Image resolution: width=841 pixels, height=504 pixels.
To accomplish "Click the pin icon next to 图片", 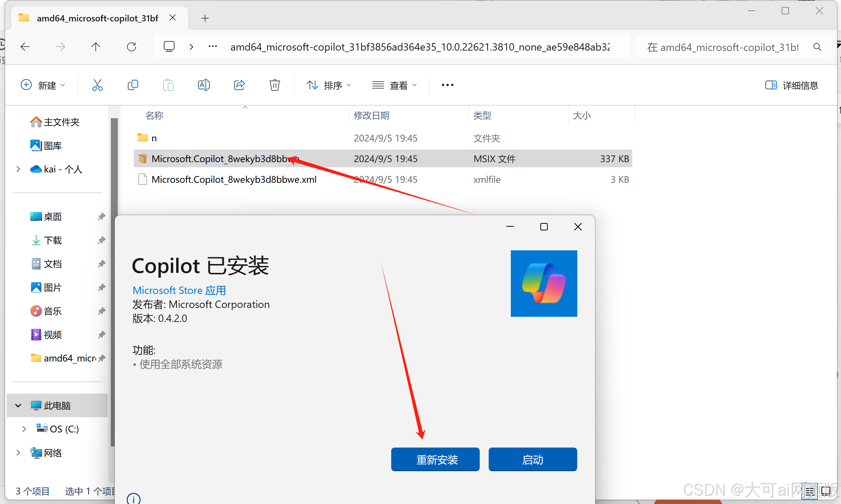I will click(102, 288).
